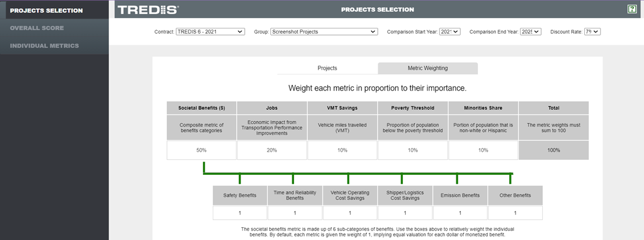Select Projects Selection in sidebar
644x240 pixels.
click(x=46, y=10)
